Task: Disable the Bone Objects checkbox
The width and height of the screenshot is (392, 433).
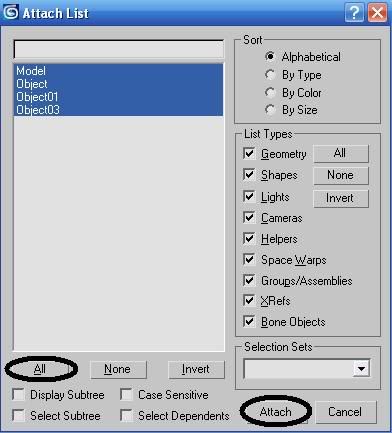Action: [249, 321]
